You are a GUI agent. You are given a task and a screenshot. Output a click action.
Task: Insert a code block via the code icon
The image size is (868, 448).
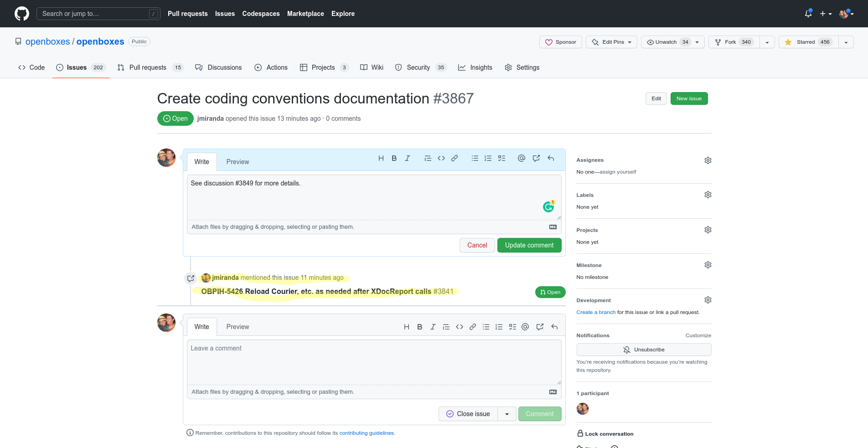click(x=460, y=327)
